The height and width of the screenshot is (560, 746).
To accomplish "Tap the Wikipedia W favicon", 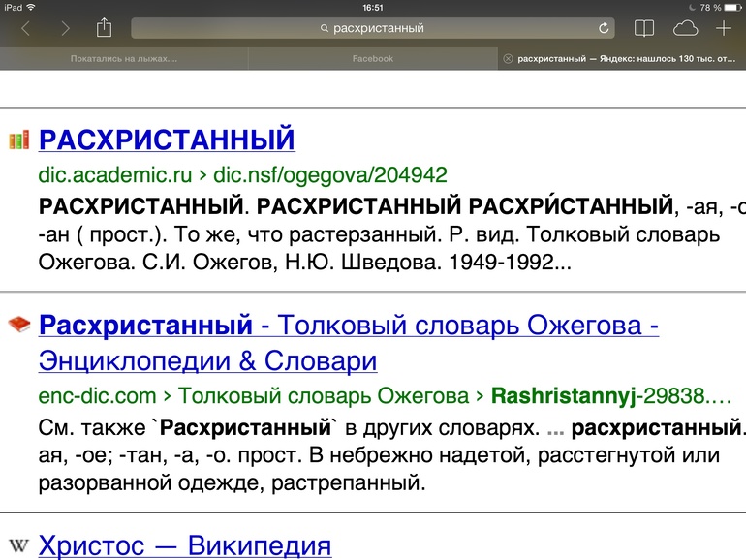I will [19, 545].
